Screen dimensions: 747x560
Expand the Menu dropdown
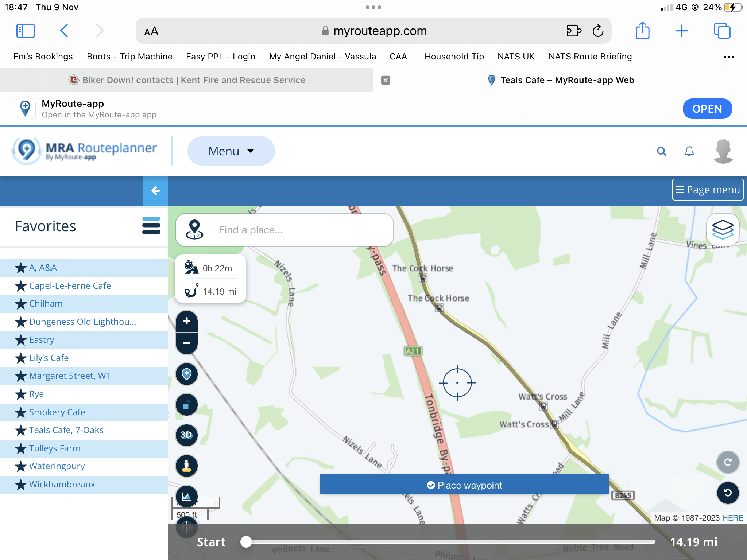pyautogui.click(x=231, y=151)
